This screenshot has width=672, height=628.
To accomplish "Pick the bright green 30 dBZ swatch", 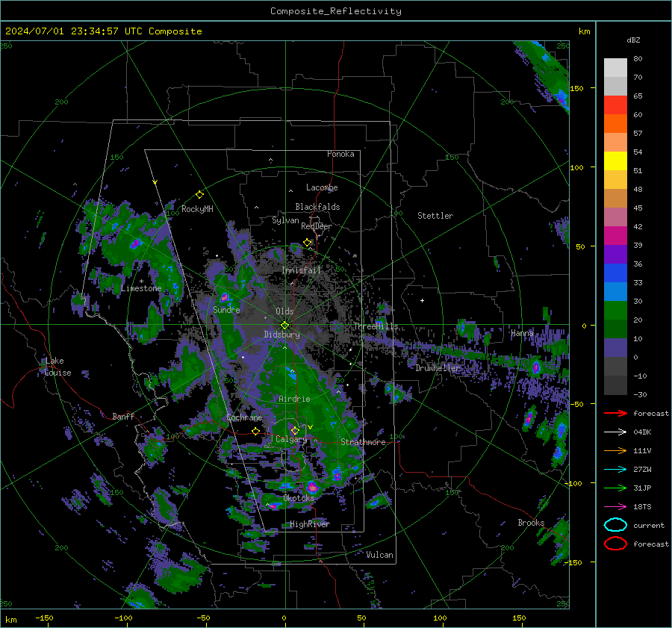I will [615, 311].
